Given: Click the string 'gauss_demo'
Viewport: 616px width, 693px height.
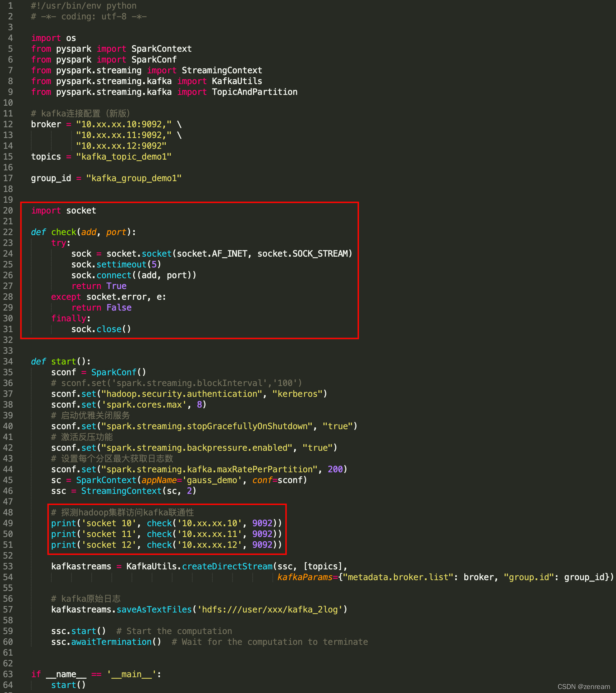Looking at the screenshot, I should [212, 480].
